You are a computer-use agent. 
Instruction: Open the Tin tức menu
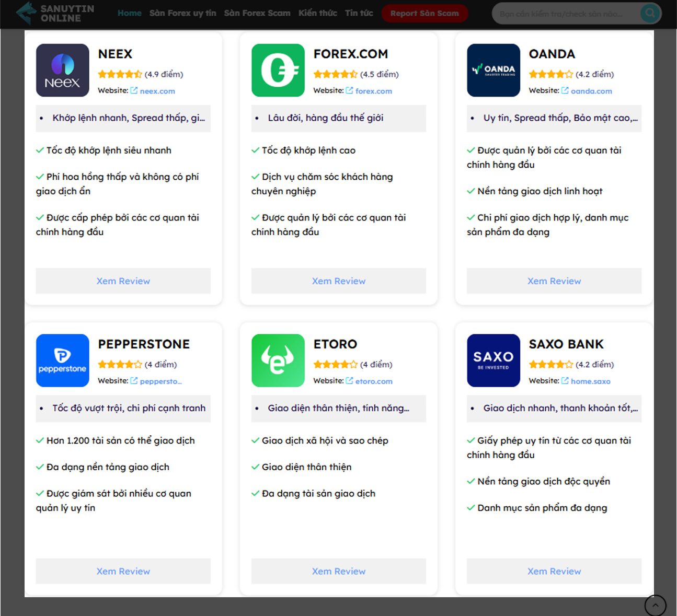pos(359,13)
